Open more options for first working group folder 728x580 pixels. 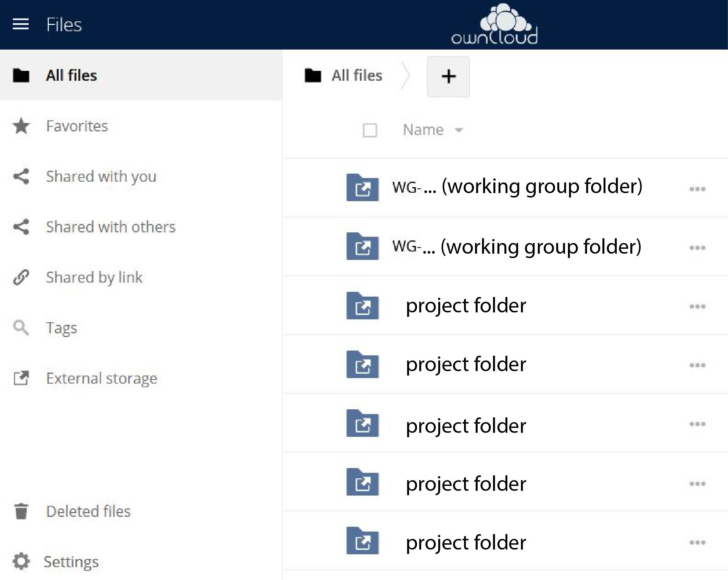click(697, 189)
